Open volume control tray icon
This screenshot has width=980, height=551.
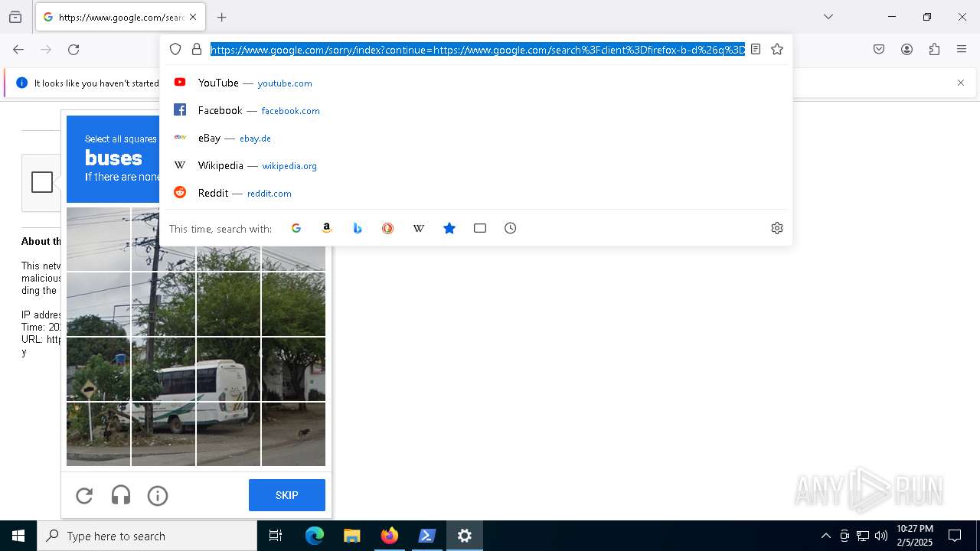point(881,536)
